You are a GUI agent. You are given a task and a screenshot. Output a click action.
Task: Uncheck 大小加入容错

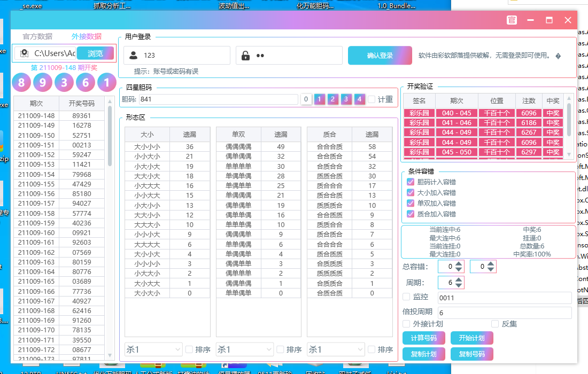pos(410,193)
